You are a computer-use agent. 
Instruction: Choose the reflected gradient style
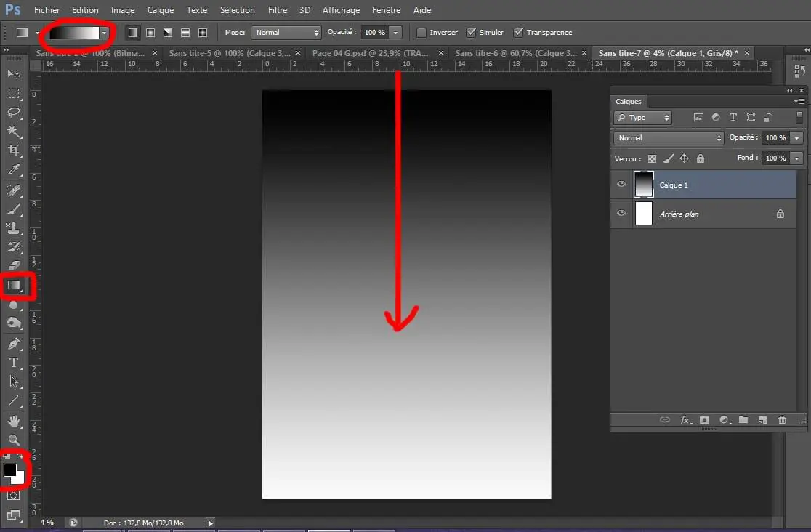tap(185, 33)
